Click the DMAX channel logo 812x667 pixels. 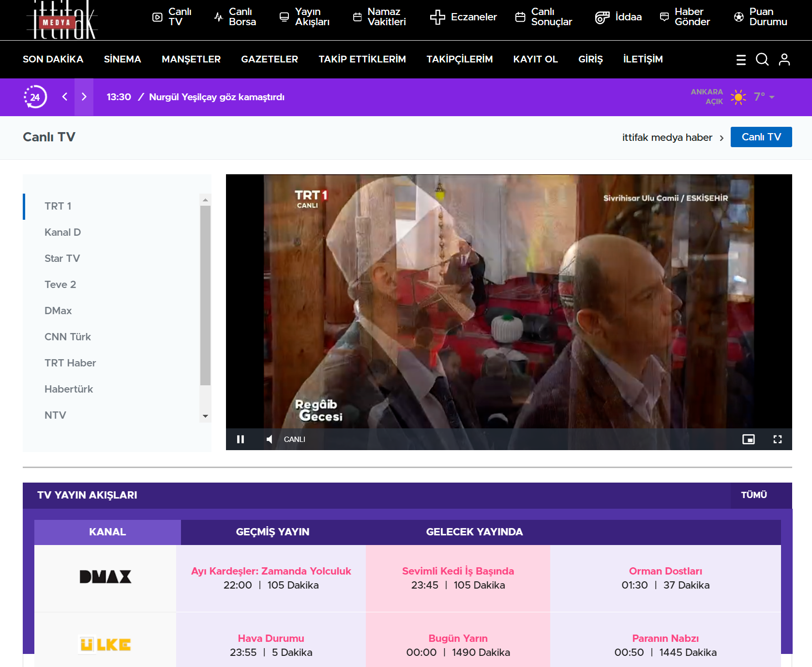pyautogui.click(x=105, y=577)
